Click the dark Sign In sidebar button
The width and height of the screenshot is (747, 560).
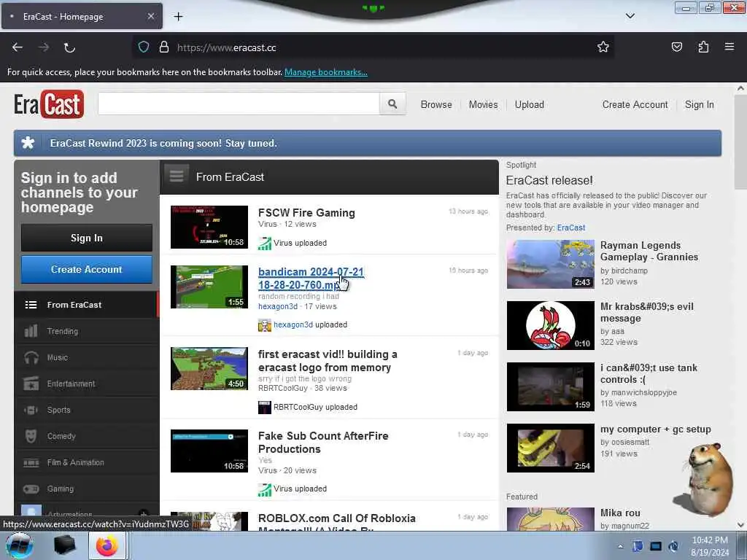click(x=87, y=238)
